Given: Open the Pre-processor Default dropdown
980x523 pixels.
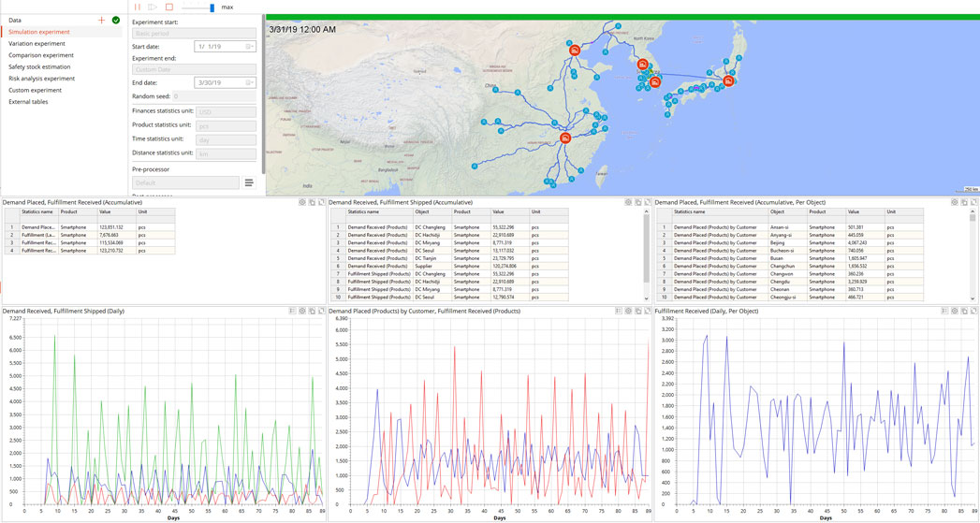Looking at the screenshot, I should point(185,182).
